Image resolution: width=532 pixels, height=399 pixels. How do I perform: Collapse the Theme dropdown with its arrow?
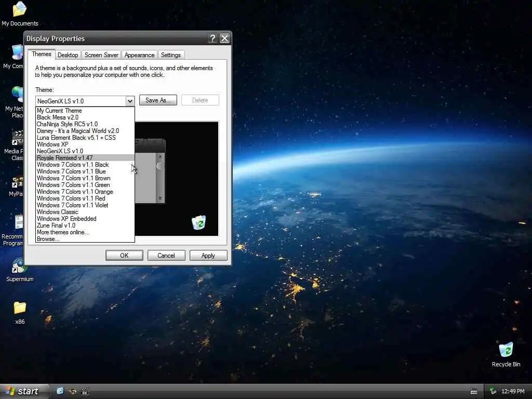click(130, 101)
